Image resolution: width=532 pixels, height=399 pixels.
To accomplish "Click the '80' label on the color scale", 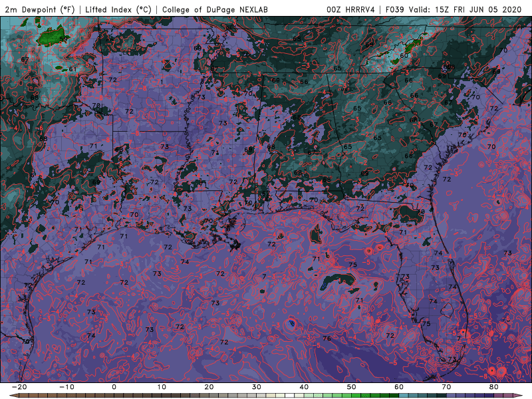I will 494,387.
